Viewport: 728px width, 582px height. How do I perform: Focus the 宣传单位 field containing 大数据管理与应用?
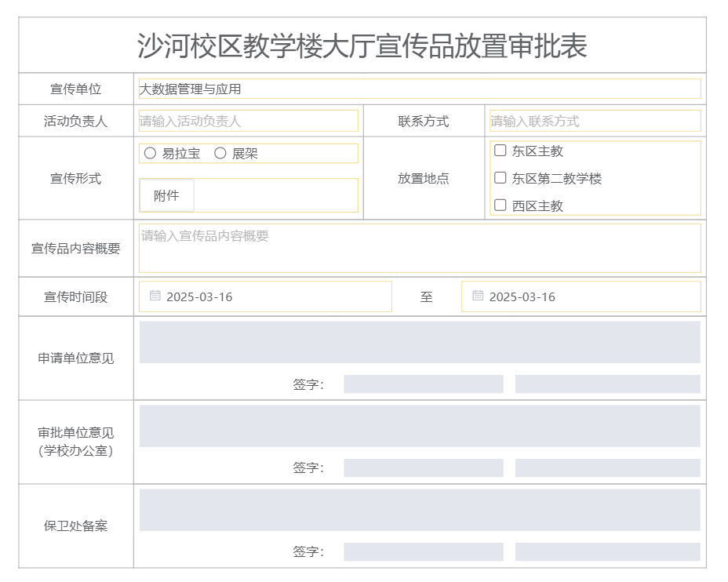[x=419, y=89]
